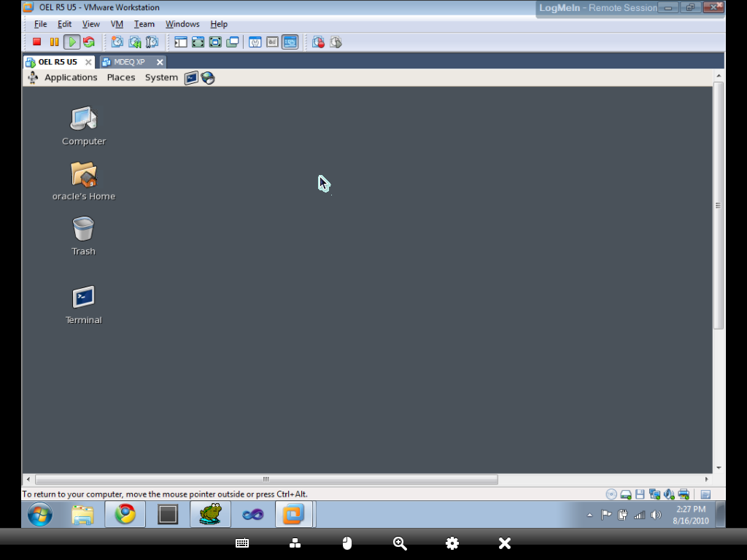Click the floppy drive status icon

tap(640, 494)
